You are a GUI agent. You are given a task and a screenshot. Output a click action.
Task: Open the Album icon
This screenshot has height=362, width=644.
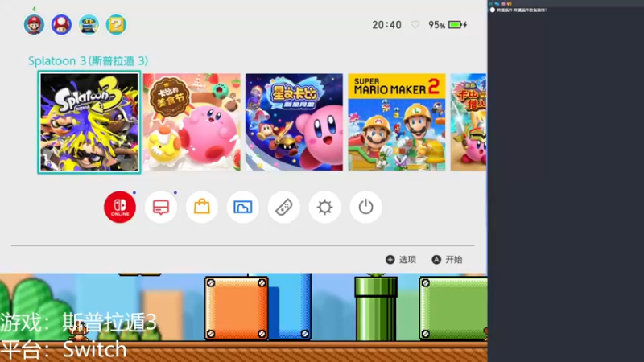coord(243,207)
